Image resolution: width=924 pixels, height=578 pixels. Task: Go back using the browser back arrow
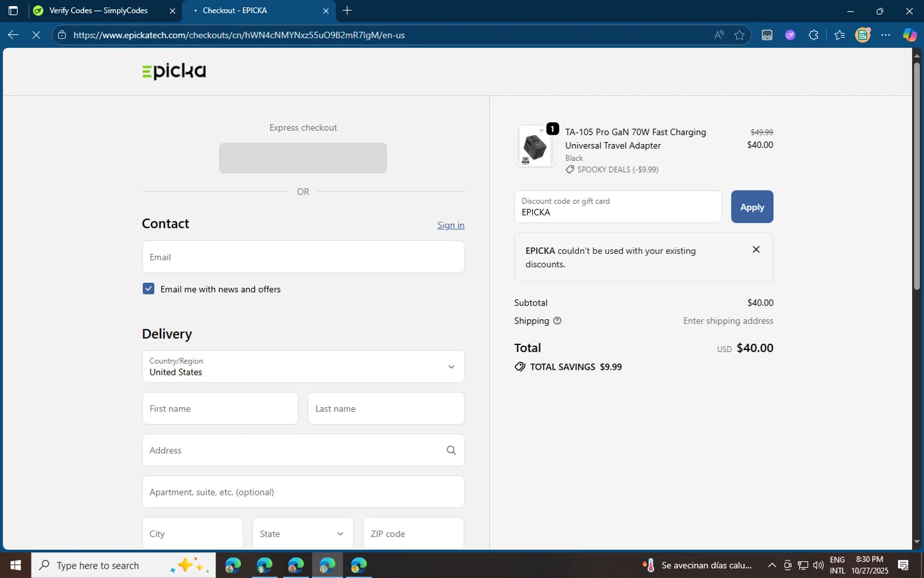(x=13, y=35)
